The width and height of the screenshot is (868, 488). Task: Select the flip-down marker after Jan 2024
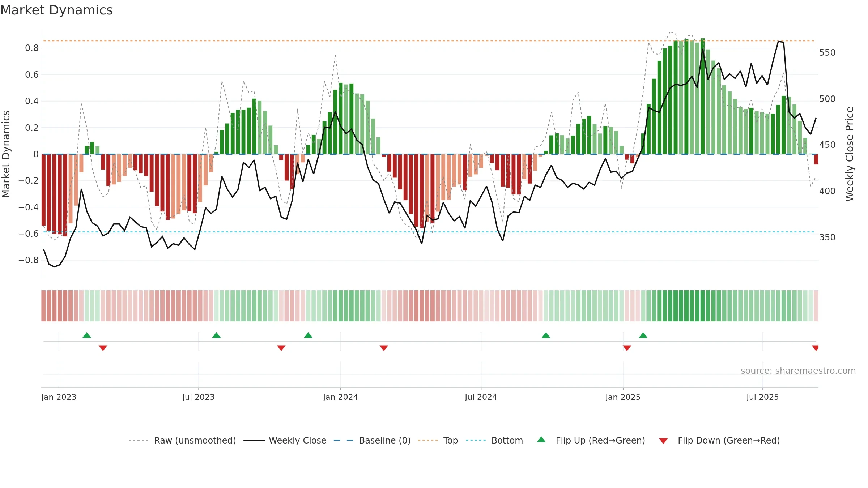pyautogui.click(x=384, y=348)
